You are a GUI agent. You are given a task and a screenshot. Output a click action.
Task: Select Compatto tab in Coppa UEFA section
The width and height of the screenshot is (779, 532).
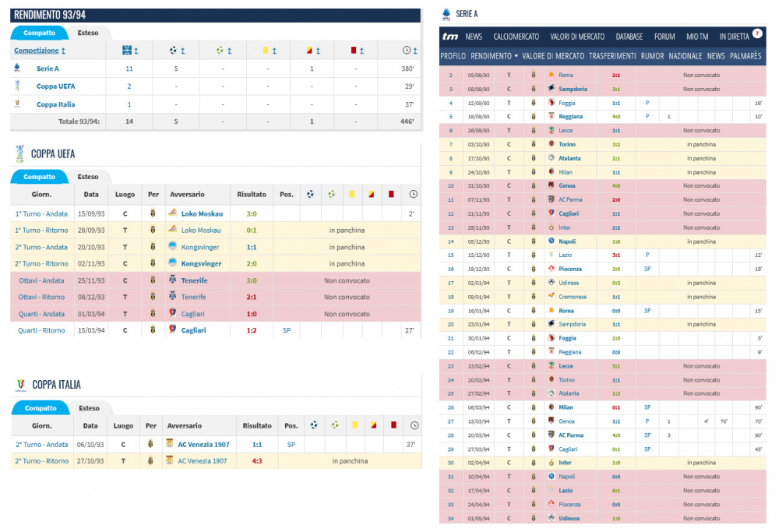(39, 177)
